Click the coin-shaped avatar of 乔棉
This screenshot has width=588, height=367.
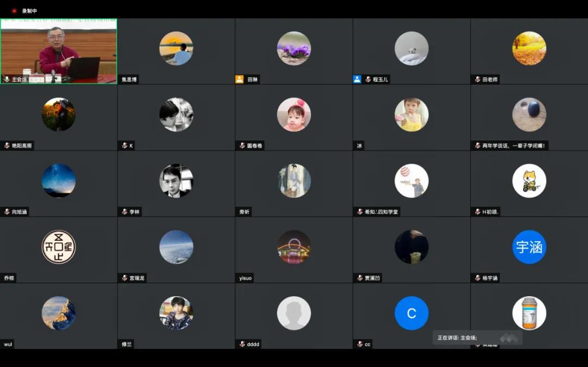(58, 247)
